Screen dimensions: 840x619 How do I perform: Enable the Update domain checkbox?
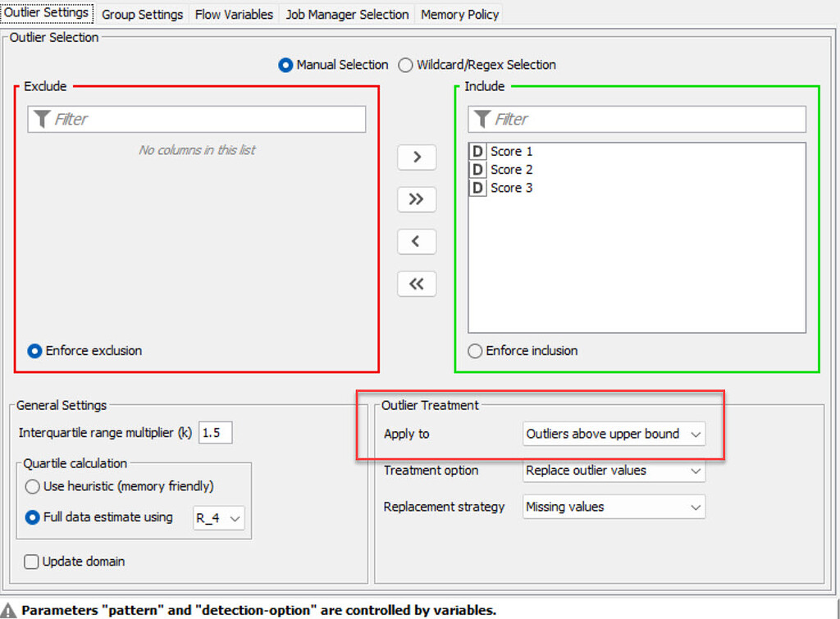[x=75, y=562]
